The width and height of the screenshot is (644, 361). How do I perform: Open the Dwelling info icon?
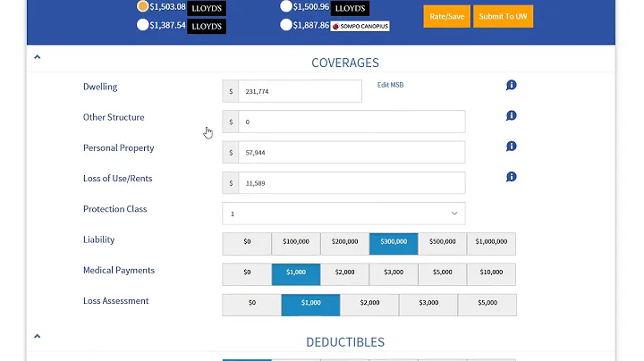511,85
